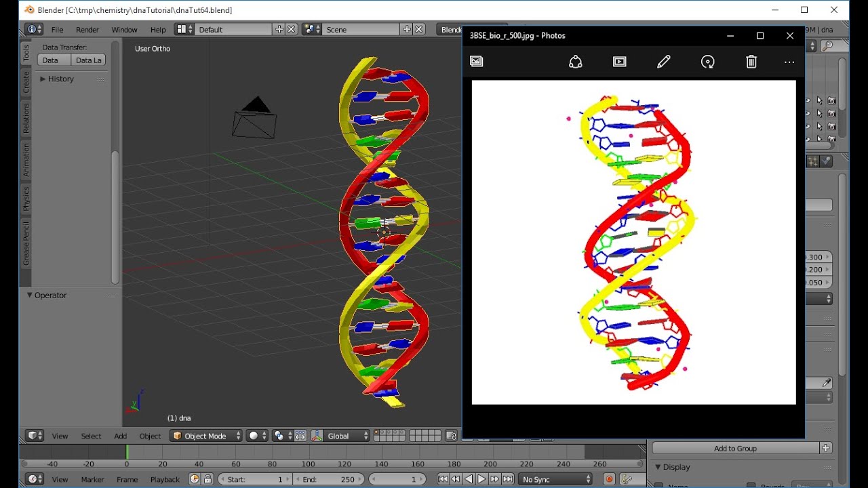This screenshot has width=868, height=488.
Task: Open the Timeline editor type selector
Action: tap(35, 479)
